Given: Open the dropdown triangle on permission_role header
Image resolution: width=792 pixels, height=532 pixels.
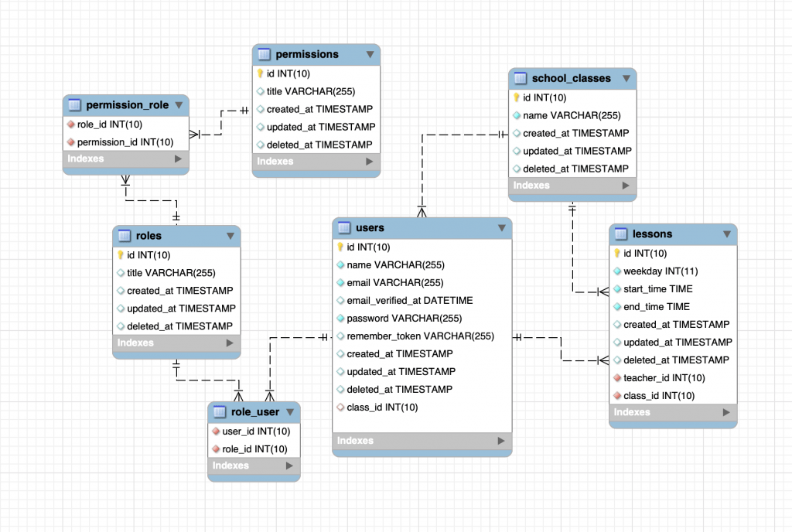Looking at the screenshot, I should 181,104.
